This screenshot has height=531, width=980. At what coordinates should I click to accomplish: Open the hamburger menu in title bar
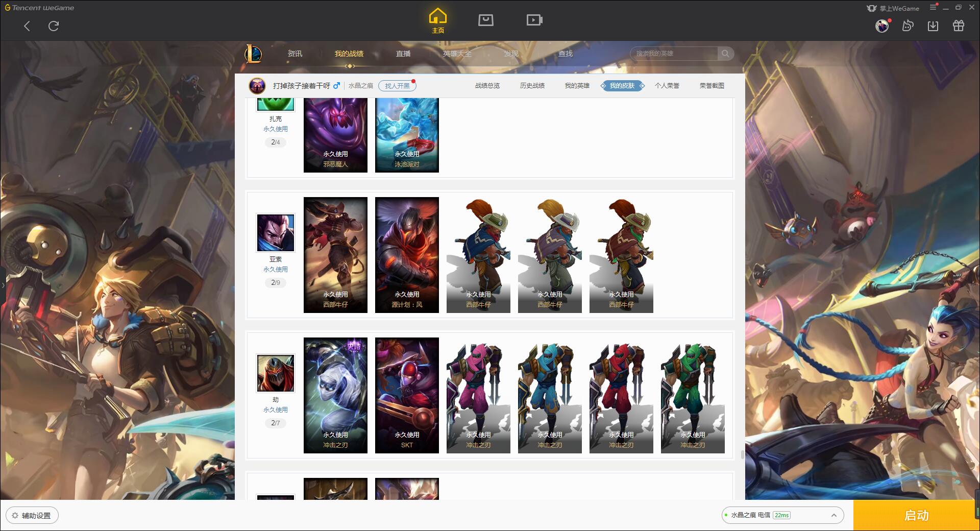933,7
